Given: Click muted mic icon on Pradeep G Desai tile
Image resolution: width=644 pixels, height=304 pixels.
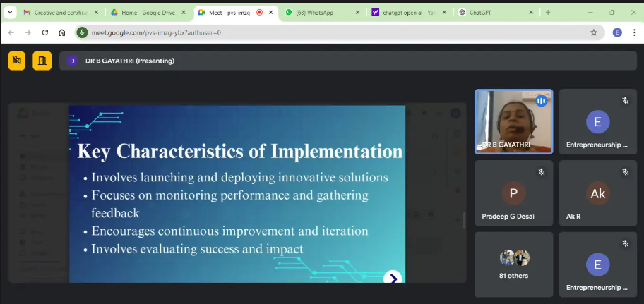Looking at the screenshot, I should click(541, 171).
